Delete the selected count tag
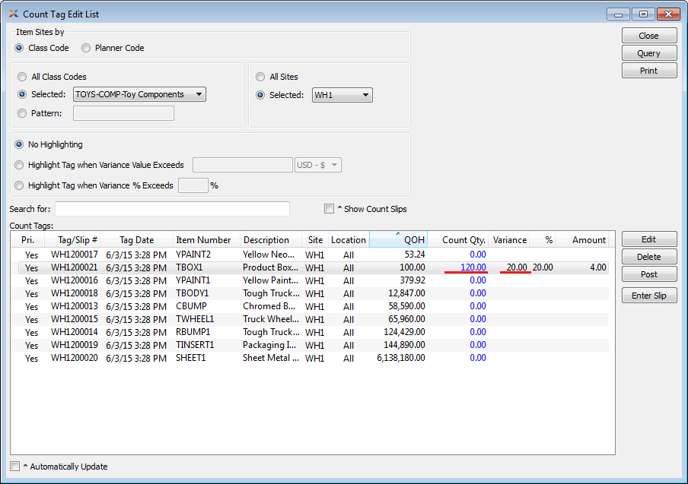The image size is (688, 484). tap(648, 257)
